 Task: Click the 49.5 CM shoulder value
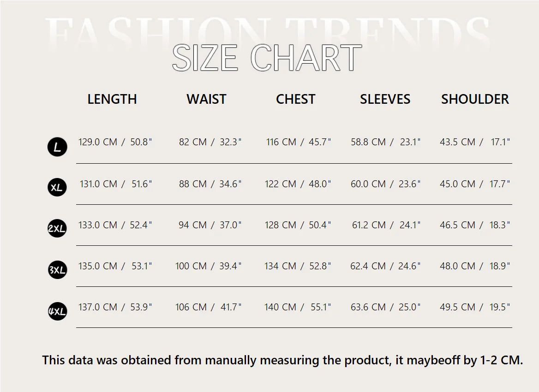tap(457, 307)
